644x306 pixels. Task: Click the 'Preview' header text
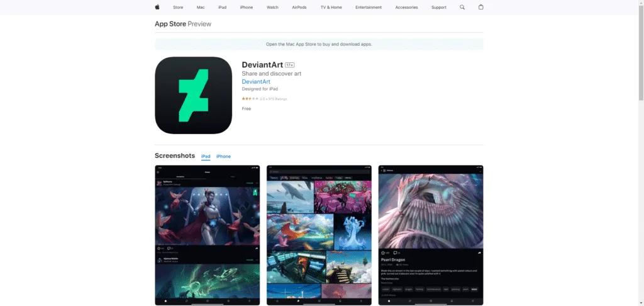pos(199,24)
